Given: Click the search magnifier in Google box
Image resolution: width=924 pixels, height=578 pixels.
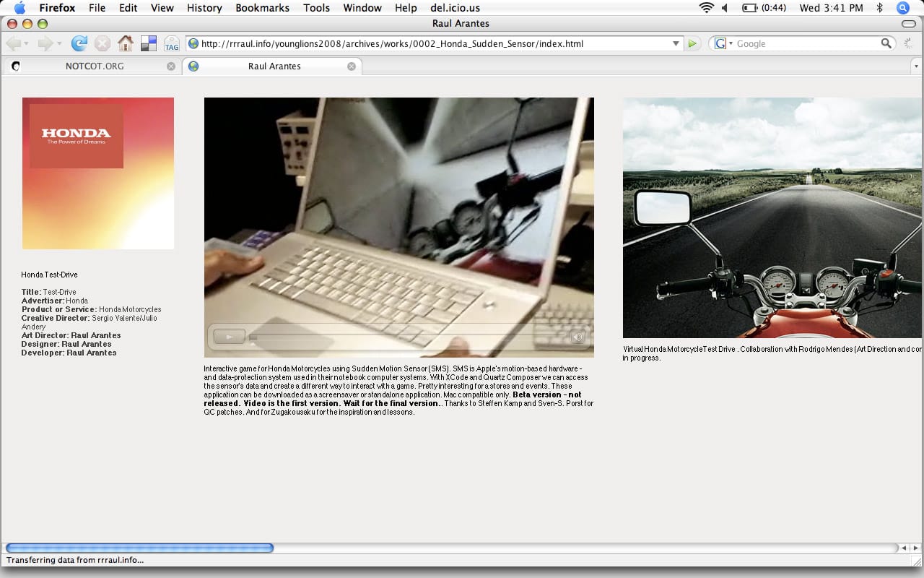Looking at the screenshot, I should click(886, 43).
